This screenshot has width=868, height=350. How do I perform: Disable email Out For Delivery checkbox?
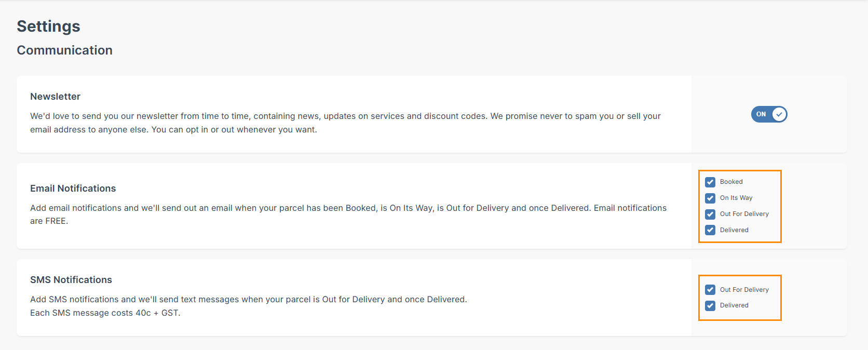pyautogui.click(x=710, y=214)
